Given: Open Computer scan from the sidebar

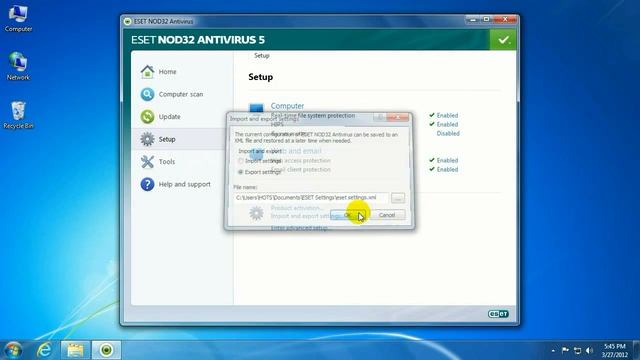Looking at the screenshot, I should click(x=171, y=94).
